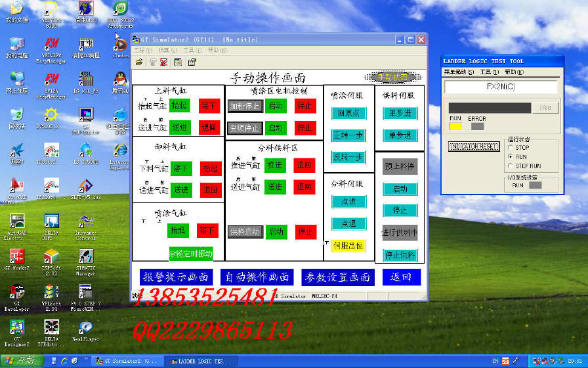Open SIMATIC Manager desktop icon
Screen dimensions: 588x368
pos(85,258)
